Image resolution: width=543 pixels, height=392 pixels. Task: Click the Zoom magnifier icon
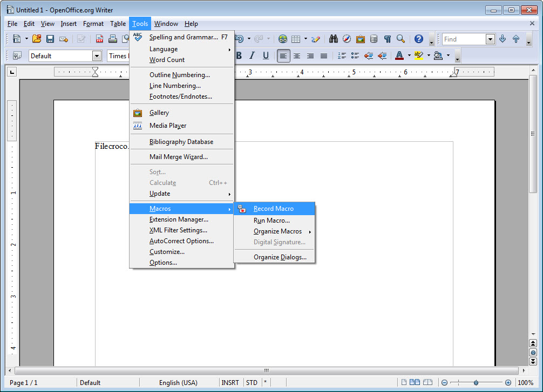(401, 39)
